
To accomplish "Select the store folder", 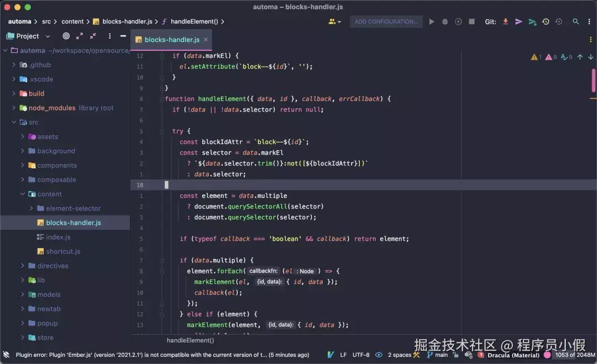I will coord(45,337).
